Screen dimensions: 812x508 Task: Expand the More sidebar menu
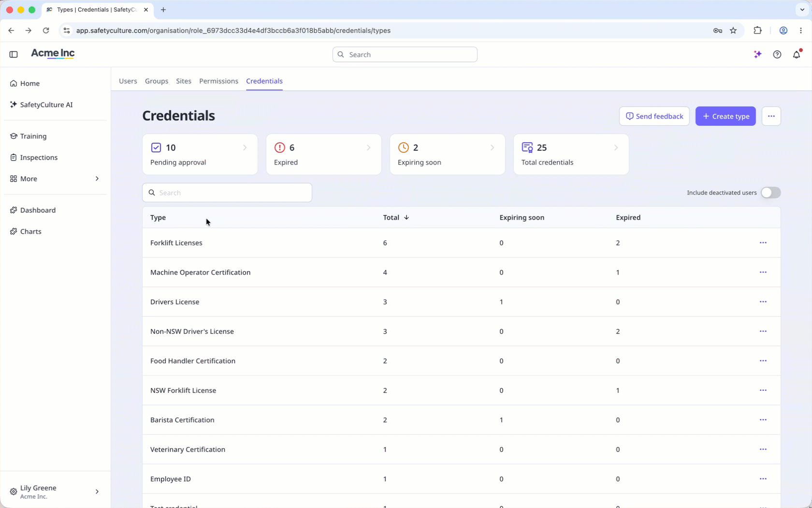(55, 179)
